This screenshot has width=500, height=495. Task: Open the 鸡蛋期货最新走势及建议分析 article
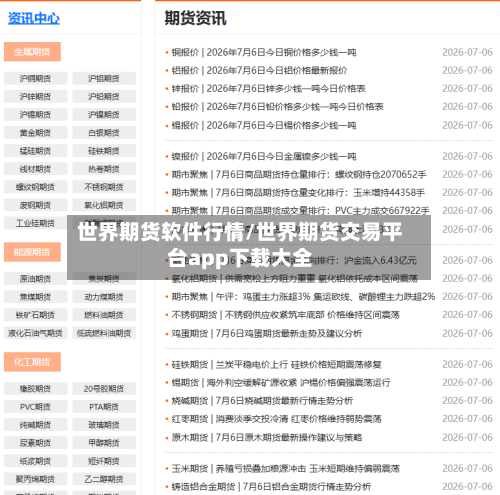point(267,333)
